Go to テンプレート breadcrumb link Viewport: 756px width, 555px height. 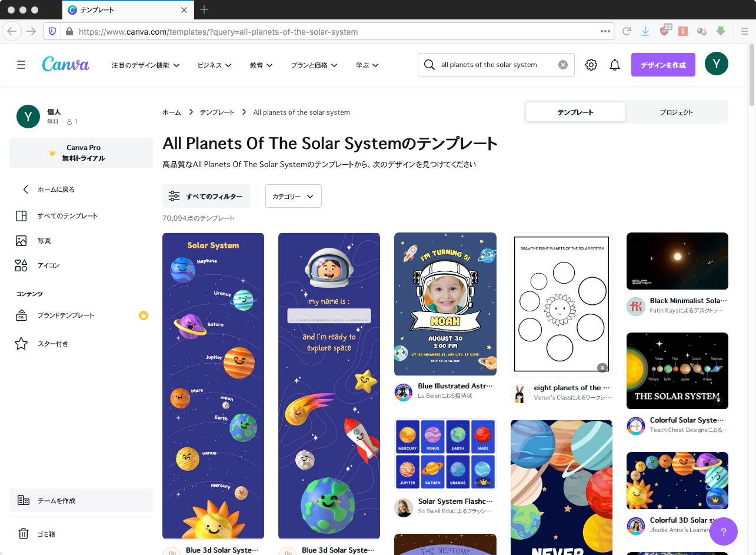click(x=217, y=112)
